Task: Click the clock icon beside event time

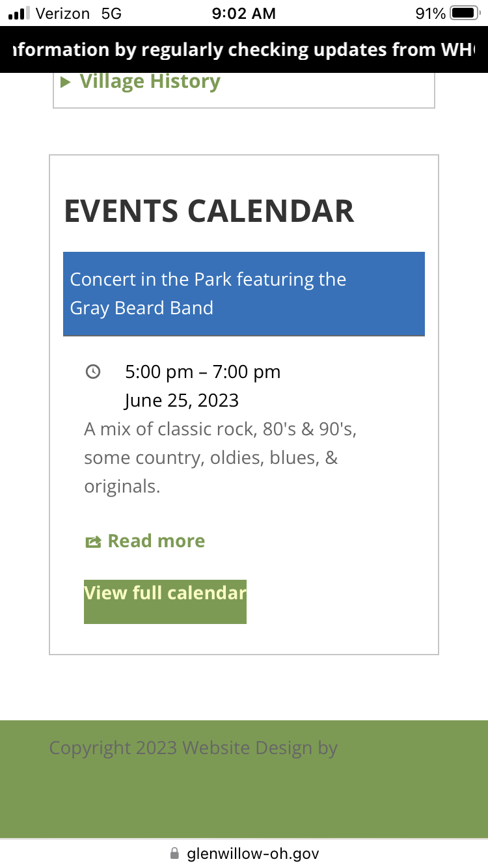Action: coord(93,372)
